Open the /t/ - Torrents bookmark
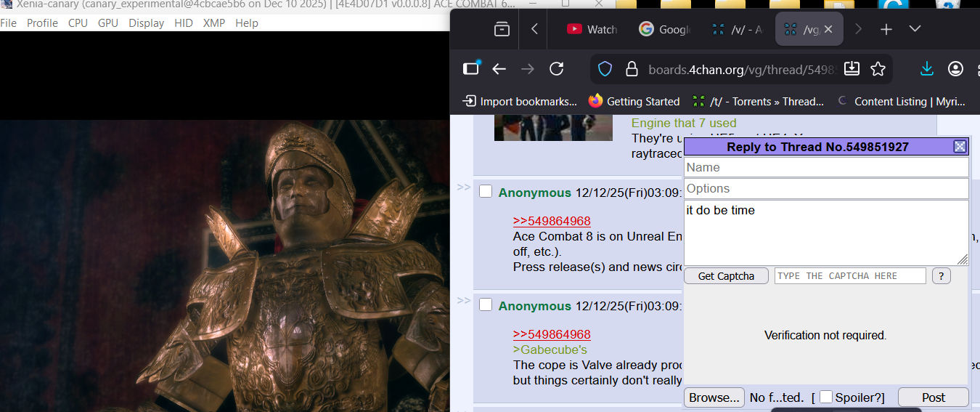This screenshot has height=412, width=980. tap(759, 101)
